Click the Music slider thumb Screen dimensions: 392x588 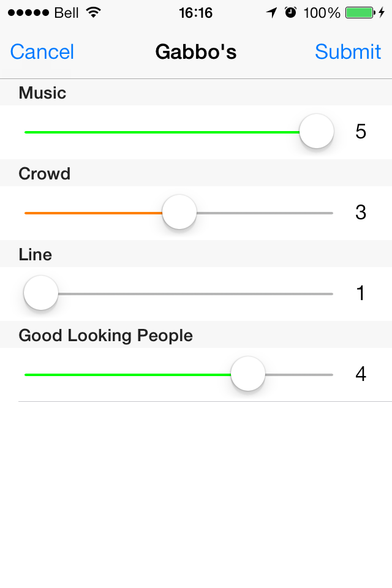point(317,131)
